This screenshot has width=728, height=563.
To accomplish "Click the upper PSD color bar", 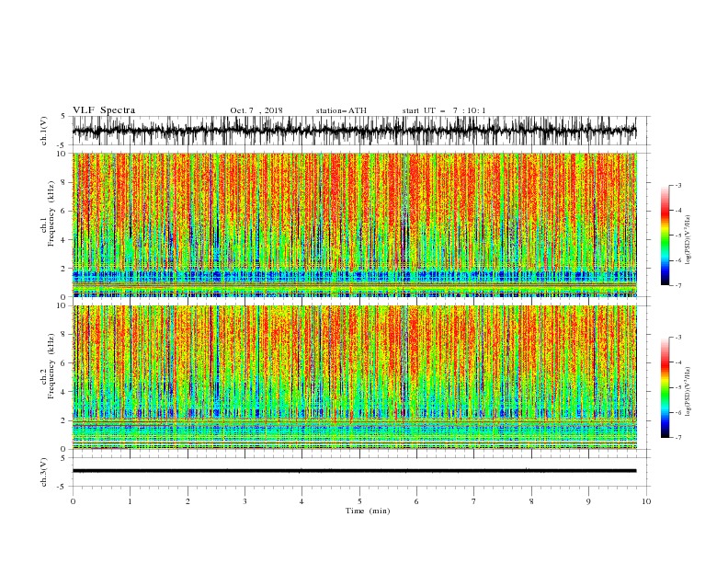I will pos(665,236).
